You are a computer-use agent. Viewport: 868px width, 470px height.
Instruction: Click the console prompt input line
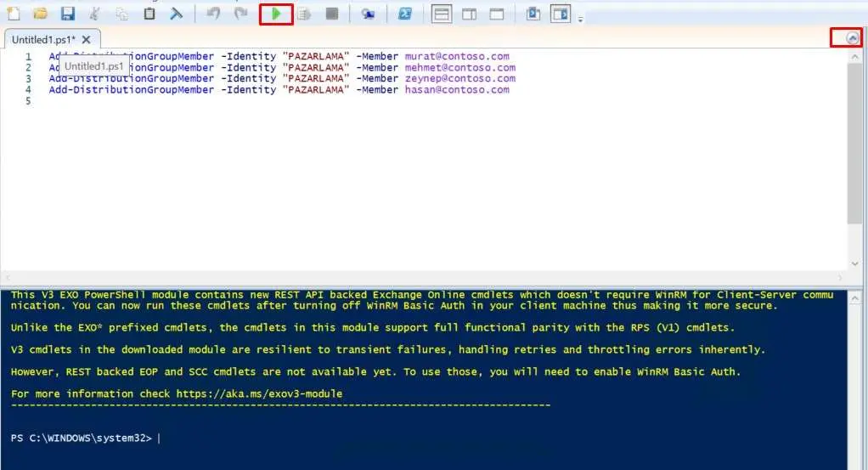click(x=425, y=439)
